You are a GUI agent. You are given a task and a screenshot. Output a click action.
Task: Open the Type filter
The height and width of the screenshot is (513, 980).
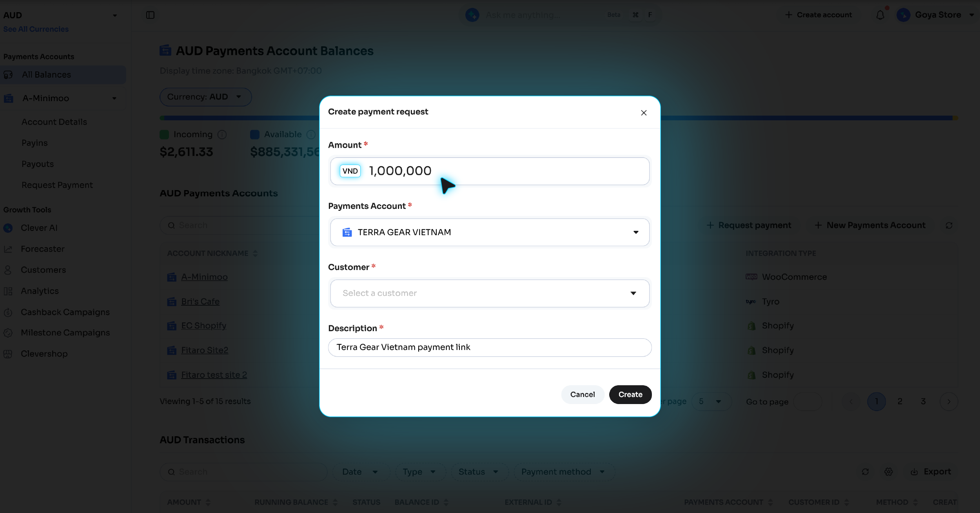click(420, 472)
